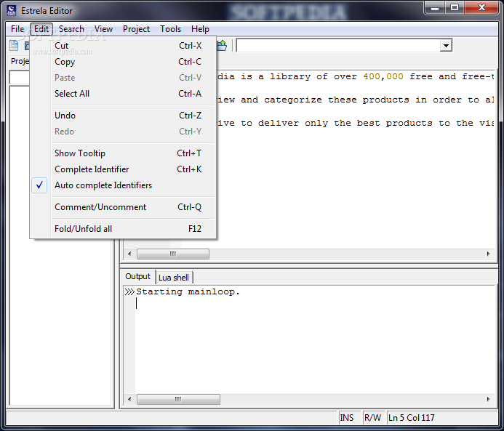This screenshot has width=504, height=431.
Task: Choose Cut from the Edit menu
Action: tap(124, 46)
